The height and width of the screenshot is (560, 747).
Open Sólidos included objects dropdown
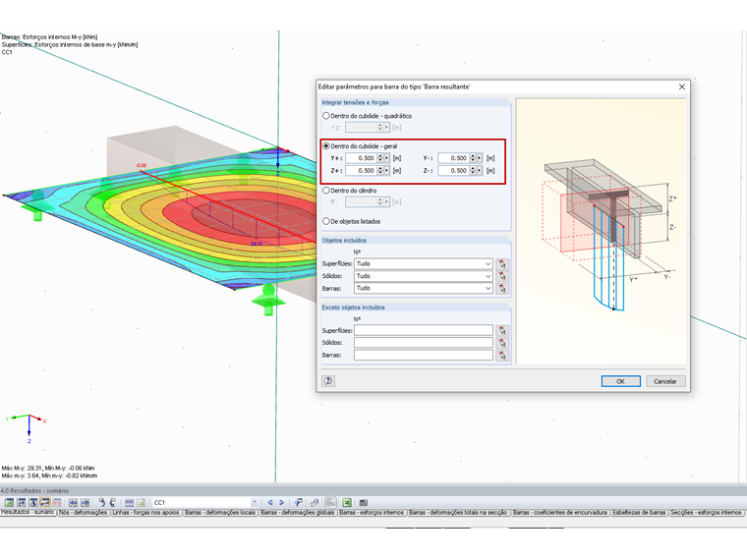[488, 276]
